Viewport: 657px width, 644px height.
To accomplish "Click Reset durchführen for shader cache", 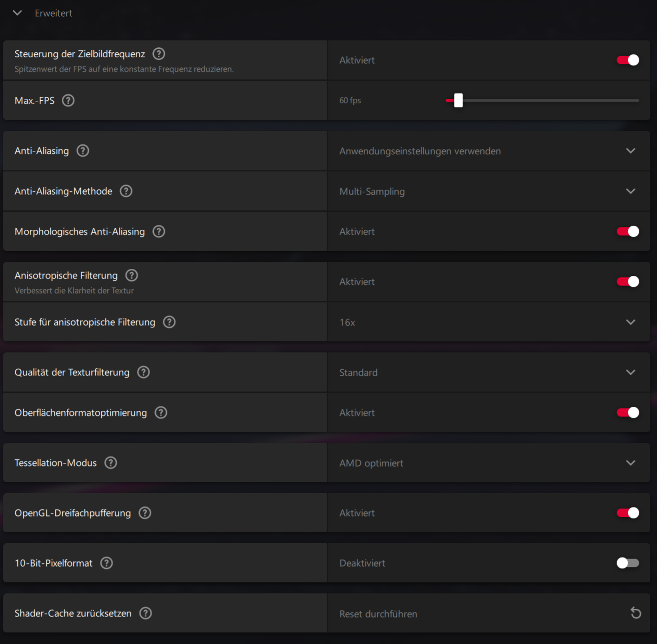I will tap(378, 614).
